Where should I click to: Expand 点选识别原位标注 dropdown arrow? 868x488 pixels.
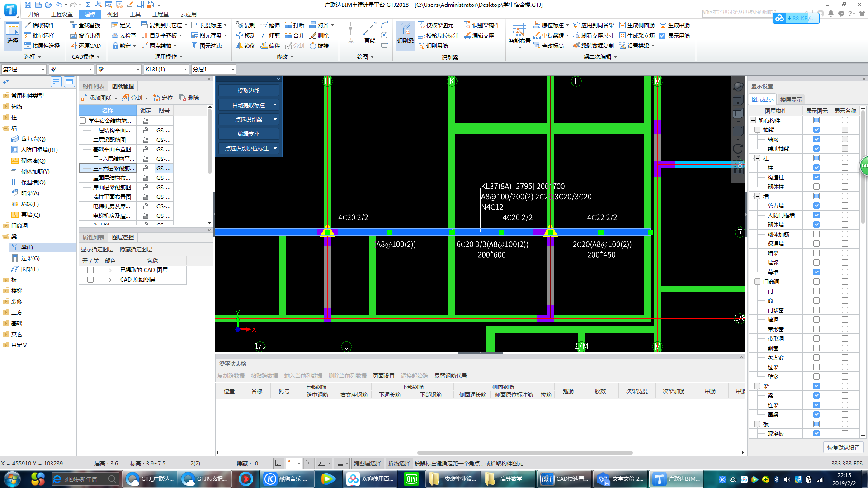coord(275,148)
